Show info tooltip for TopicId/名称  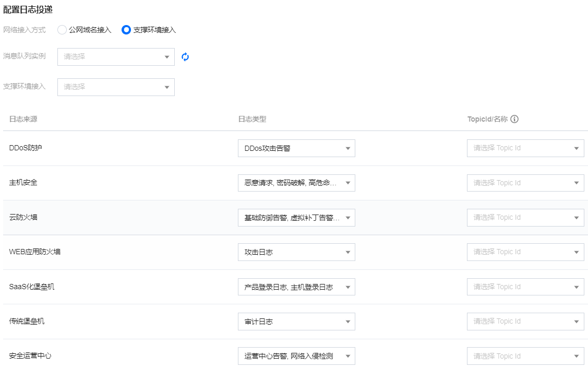514,120
